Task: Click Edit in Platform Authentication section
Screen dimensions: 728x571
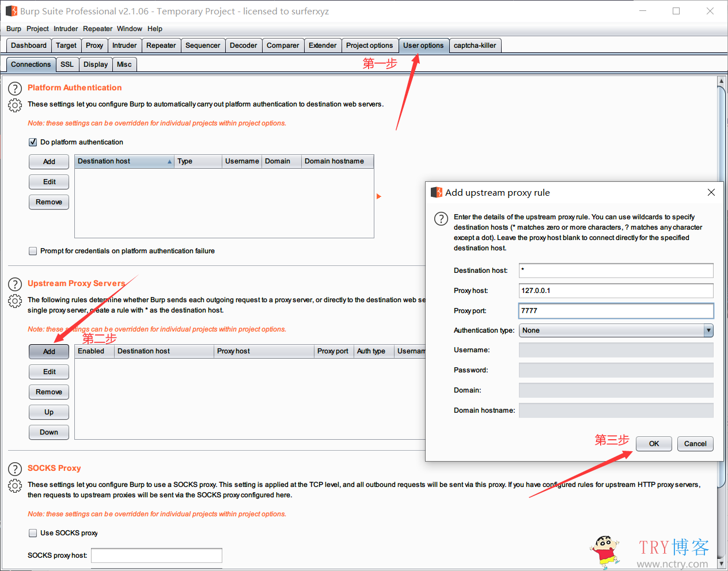Action: [x=49, y=182]
